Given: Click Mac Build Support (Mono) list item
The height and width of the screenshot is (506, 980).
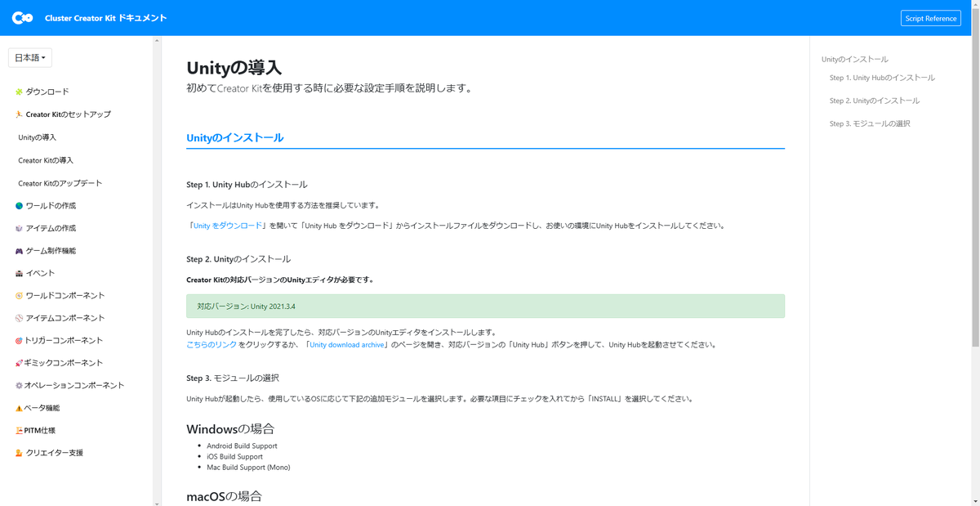Looking at the screenshot, I should click(x=248, y=468).
